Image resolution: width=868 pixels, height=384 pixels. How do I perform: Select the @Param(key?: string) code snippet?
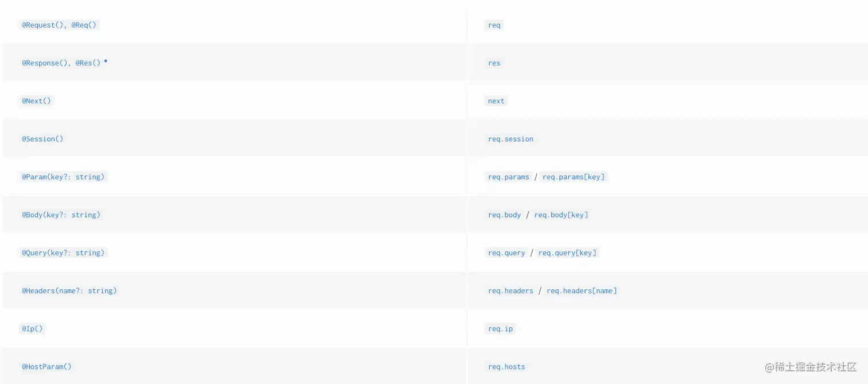(x=63, y=177)
